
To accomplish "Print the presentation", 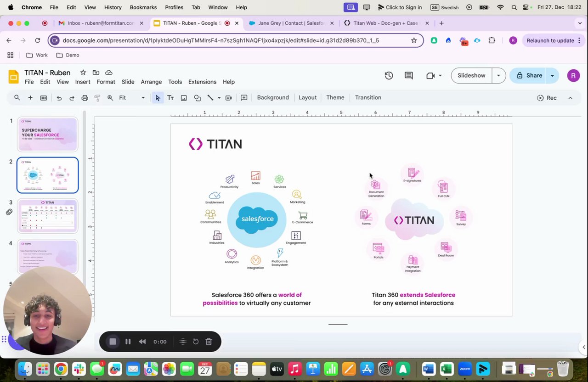I will [x=85, y=98].
